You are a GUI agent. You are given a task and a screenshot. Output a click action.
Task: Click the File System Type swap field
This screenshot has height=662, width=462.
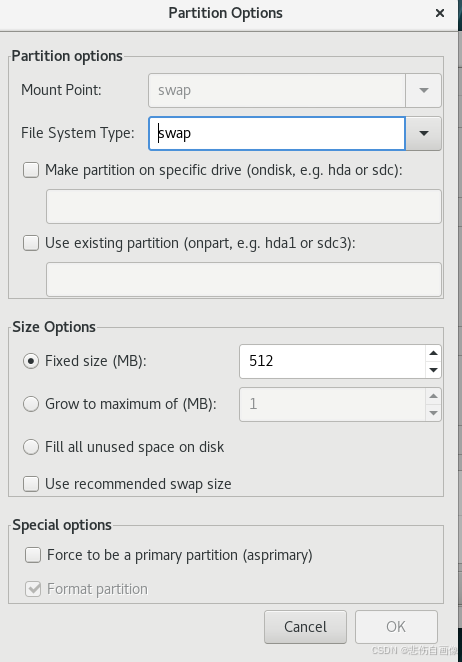point(277,133)
